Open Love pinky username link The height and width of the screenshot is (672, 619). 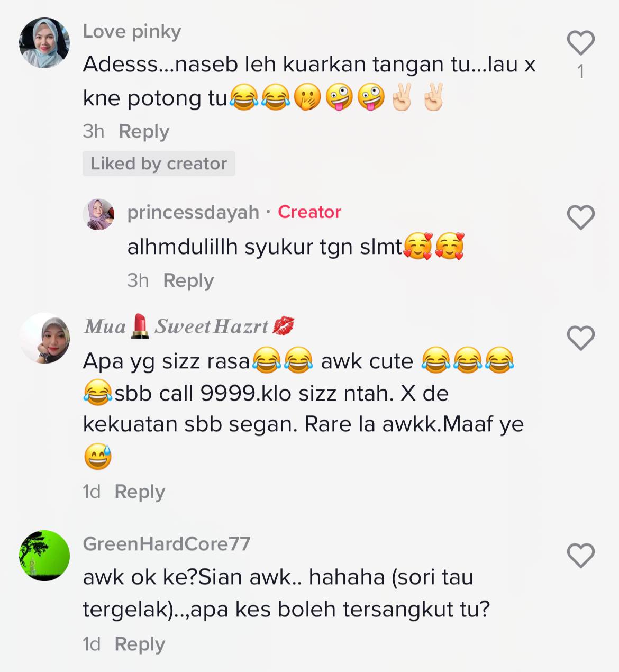tap(132, 32)
